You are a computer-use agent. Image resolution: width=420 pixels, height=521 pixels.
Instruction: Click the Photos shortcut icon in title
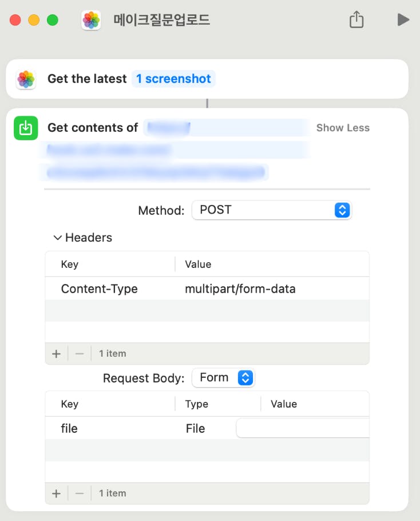(91, 20)
